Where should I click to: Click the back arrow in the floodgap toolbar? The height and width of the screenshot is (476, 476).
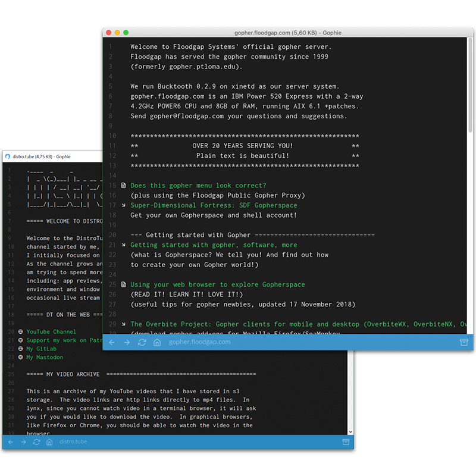tap(112, 342)
